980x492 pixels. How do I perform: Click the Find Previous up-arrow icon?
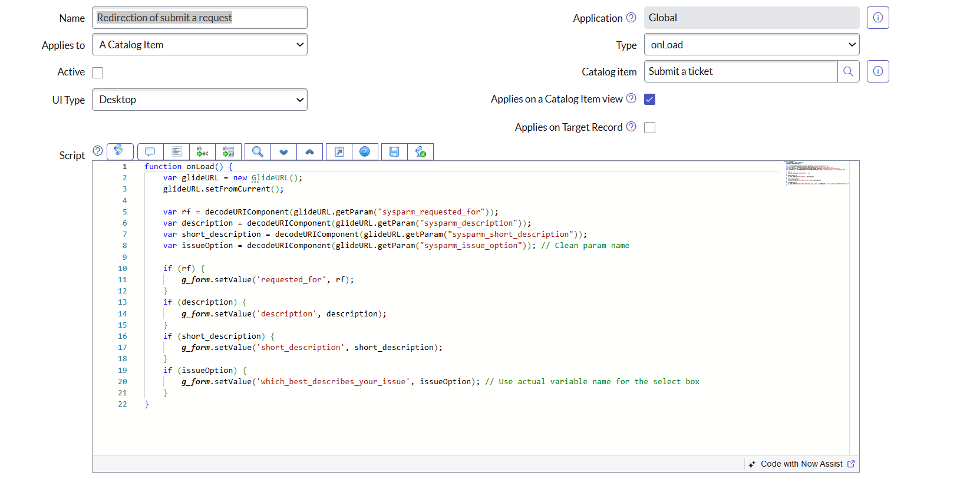click(309, 152)
